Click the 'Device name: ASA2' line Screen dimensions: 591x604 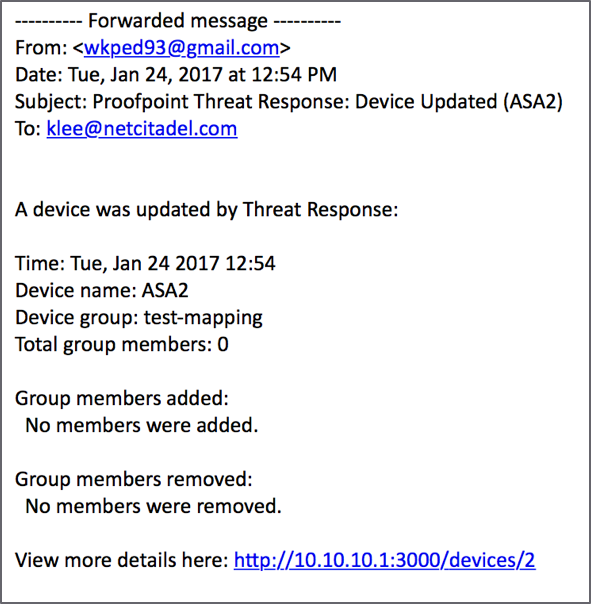[x=101, y=290]
